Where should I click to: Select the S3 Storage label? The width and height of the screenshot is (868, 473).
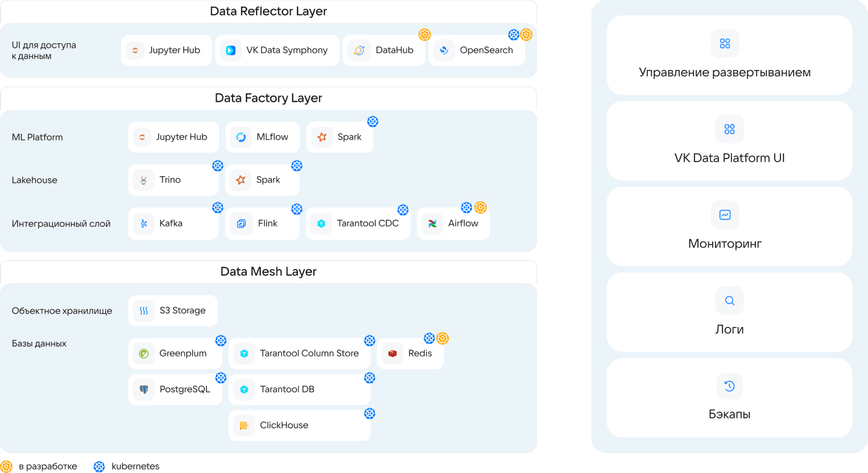pyautogui.click(x=183, y=310)
